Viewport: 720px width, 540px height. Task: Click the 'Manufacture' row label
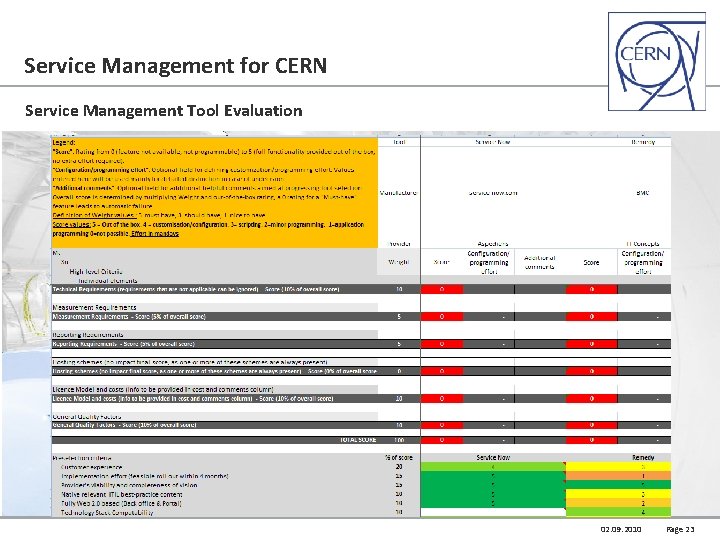[398, 193]
